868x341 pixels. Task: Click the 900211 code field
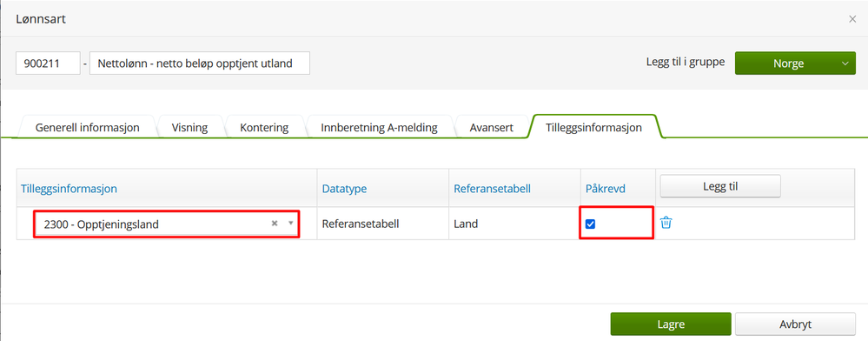(x=48, y=64)
